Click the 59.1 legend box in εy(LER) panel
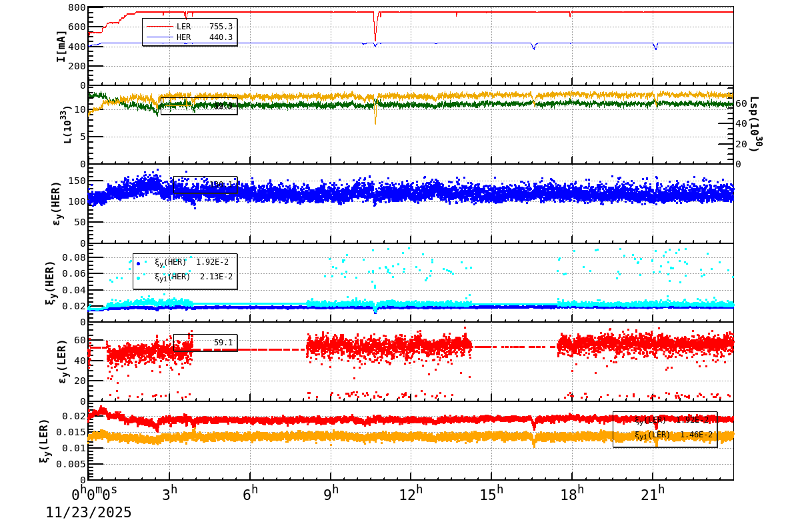Image resolution: width=800 pixels, height=532 pixels. click(x=205, y=343)
